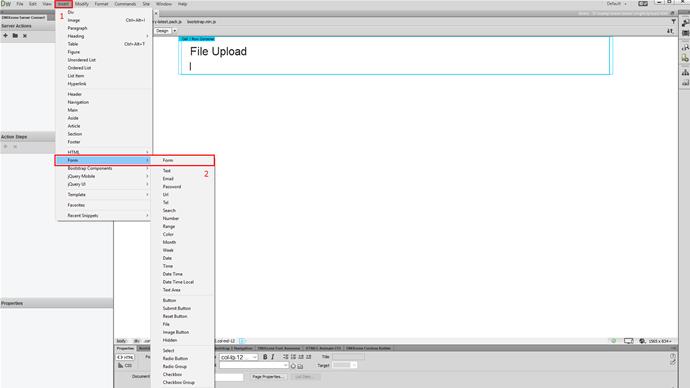Click the browse folder icon beside link field
This screenshot has height=388, width=690.
(x=300, y=366)
